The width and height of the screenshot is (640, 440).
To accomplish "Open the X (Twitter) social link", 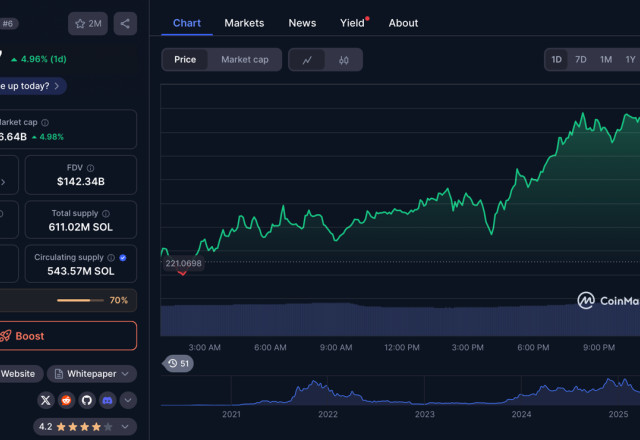I will 45,400.
